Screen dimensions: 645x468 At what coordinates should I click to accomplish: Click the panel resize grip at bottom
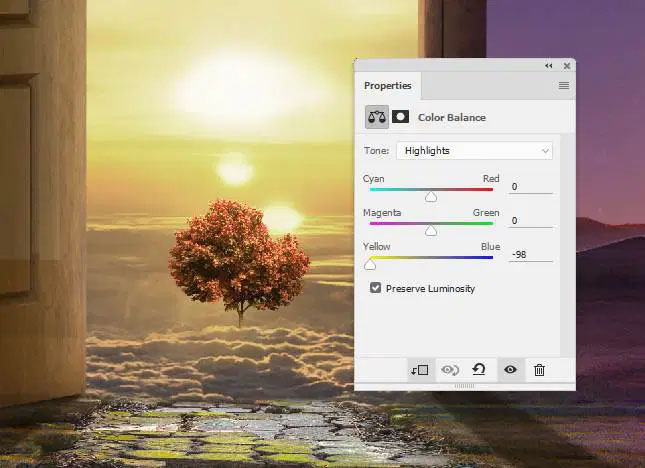coord(464,386)
